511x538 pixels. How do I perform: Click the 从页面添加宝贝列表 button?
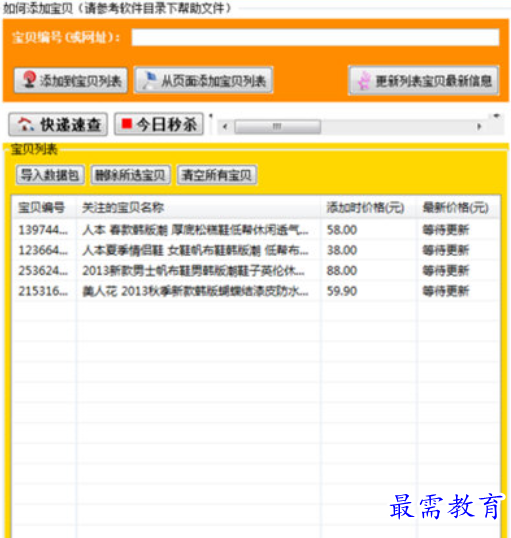[x=204, y=81]
